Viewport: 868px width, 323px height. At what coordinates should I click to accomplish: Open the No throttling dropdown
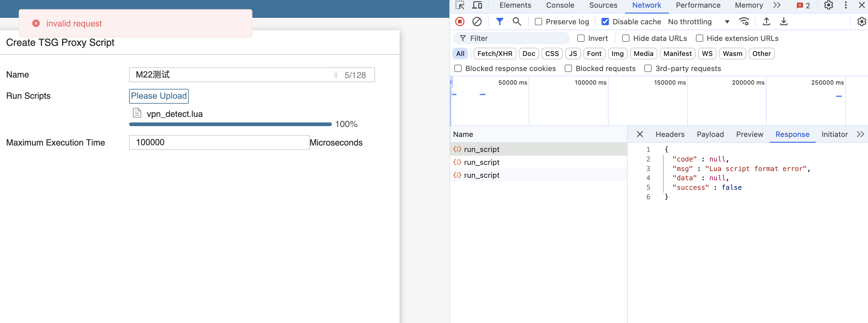698,22
